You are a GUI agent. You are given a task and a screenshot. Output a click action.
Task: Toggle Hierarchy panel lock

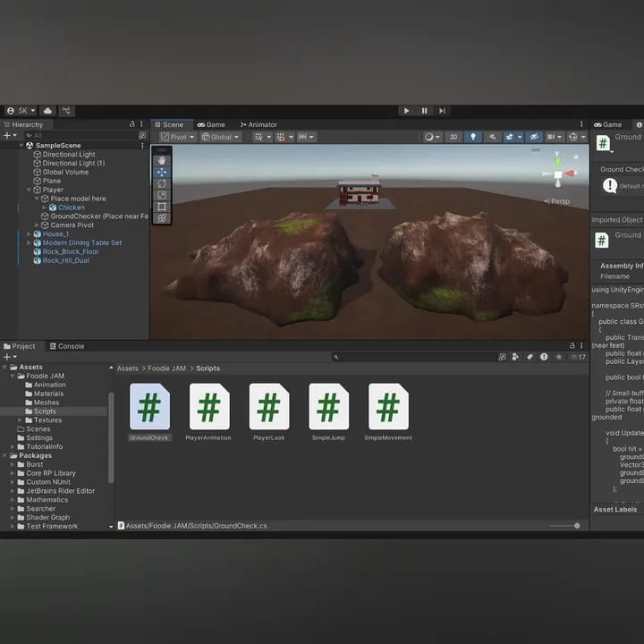pyautogui.click(x=131, y=124)
